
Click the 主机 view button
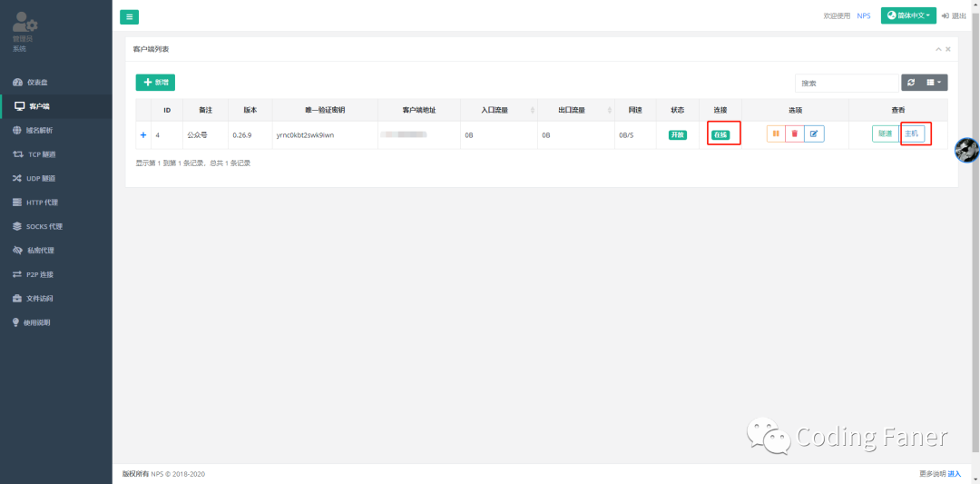[x=911, y=133]
